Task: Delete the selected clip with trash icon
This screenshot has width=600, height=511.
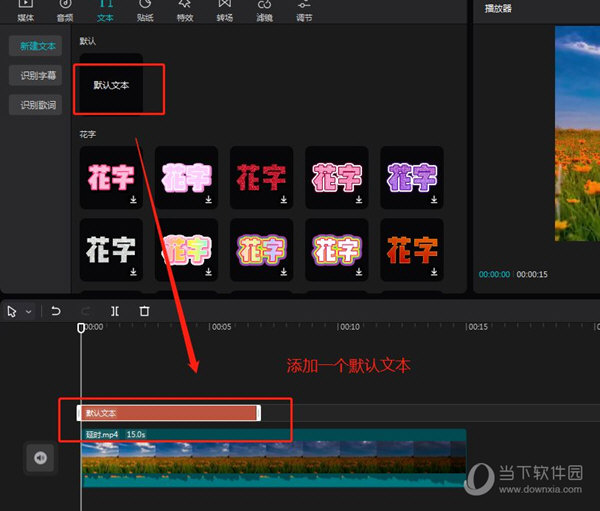Action: [144, 312]
